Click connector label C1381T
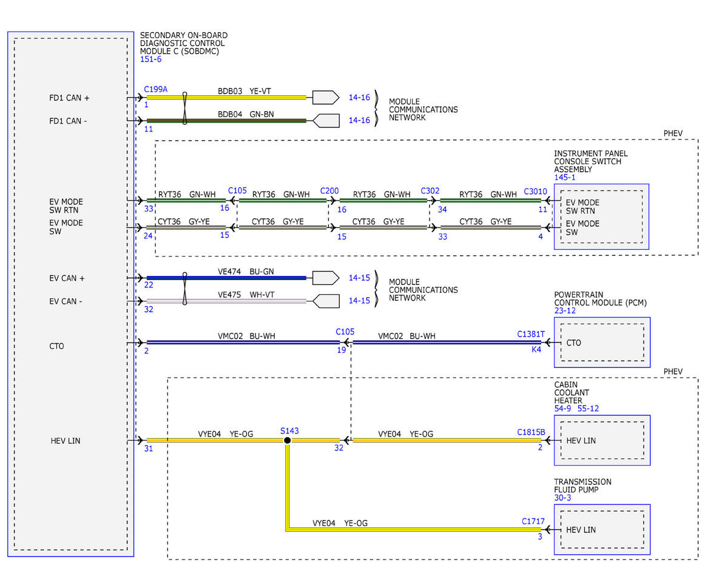 (x=531, y=334)
